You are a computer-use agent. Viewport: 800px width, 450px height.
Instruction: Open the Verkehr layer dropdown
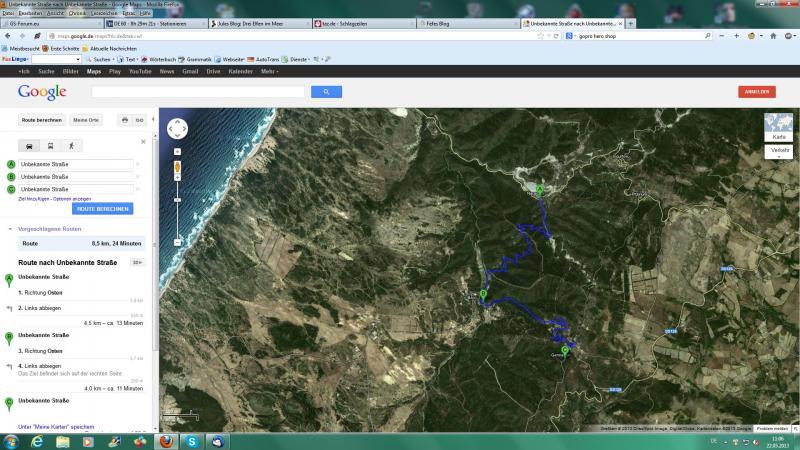click(778, 150)
